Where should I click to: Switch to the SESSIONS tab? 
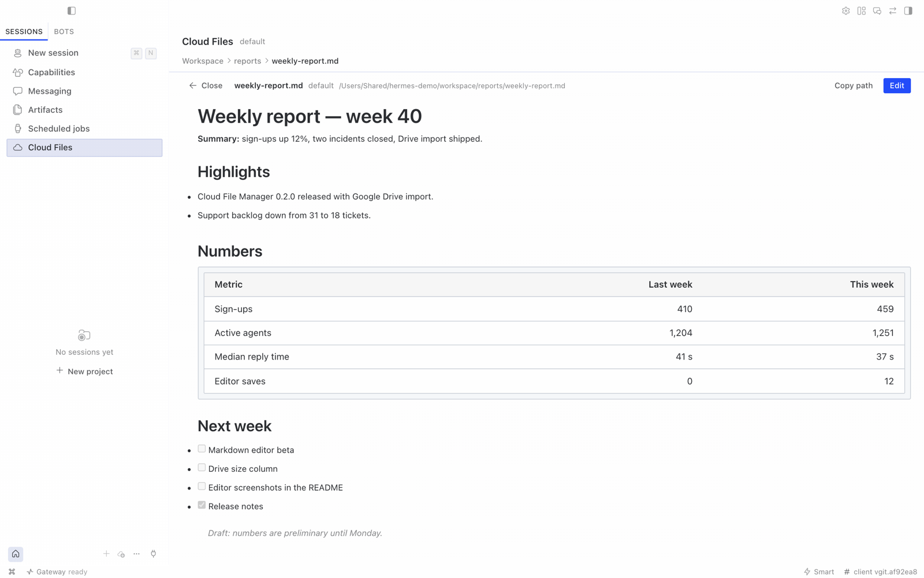[x=24, y=32]
